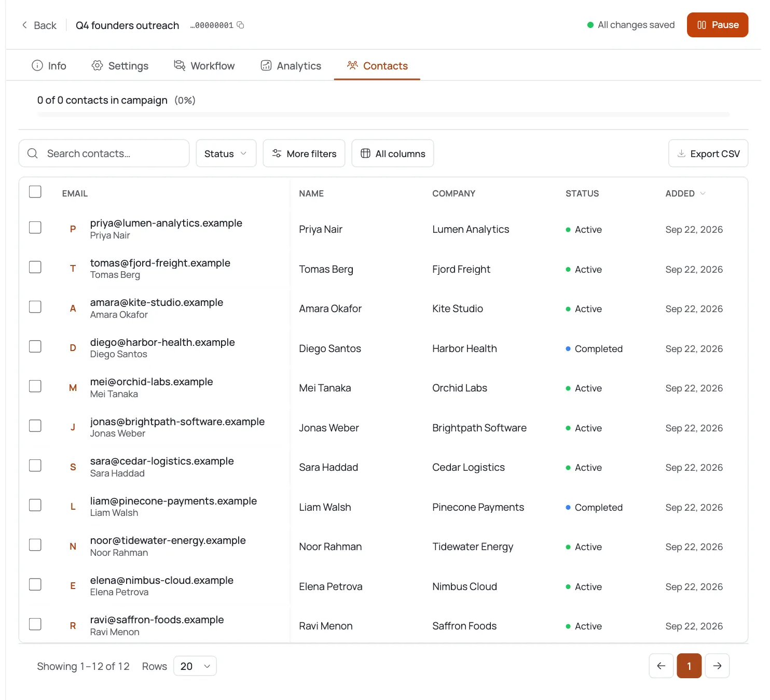This screenshot has height=700, width=770.
Task: Click the All columns grid icon
Action: tap(365, 153)
